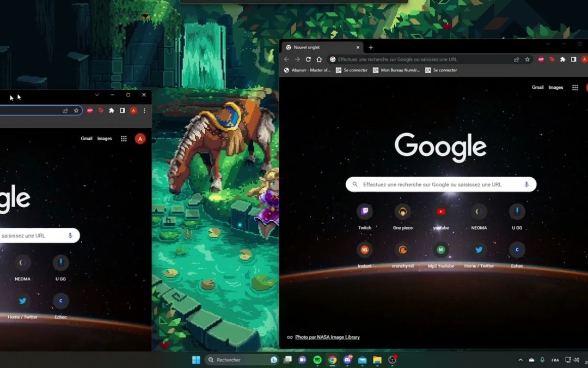The height and width of the screenshot is (368, 588).
Task: Open Twitch shortcut in right window
Action: click(x=364, y=217)
